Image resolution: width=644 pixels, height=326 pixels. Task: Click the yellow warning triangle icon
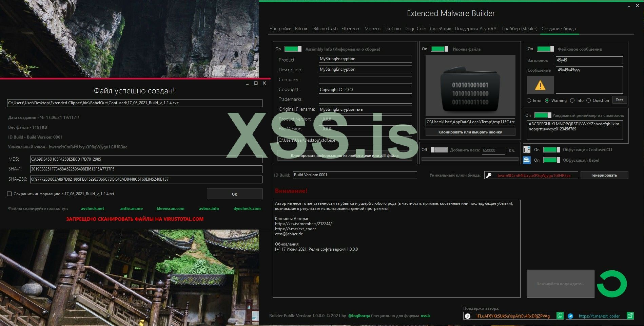click(540, 85)
